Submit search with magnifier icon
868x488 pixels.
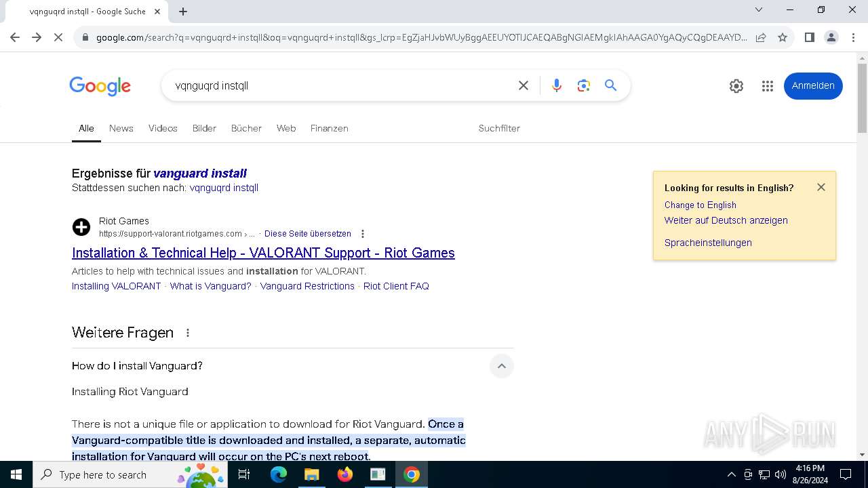[610, 85]
